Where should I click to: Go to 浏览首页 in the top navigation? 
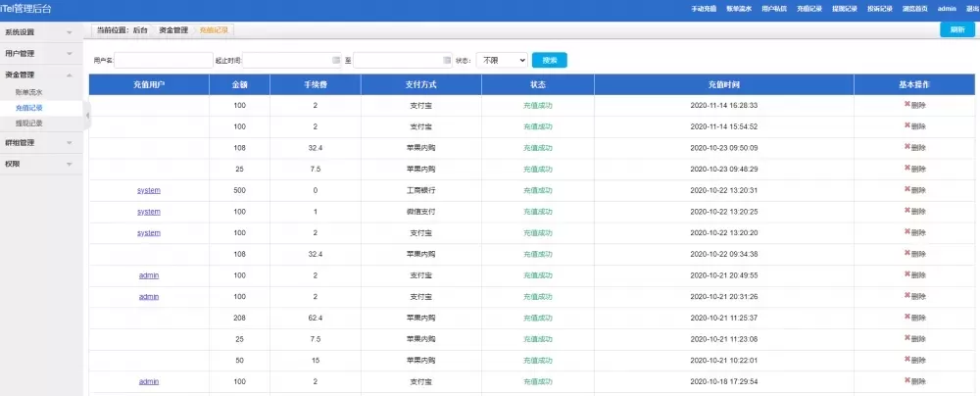915,9
